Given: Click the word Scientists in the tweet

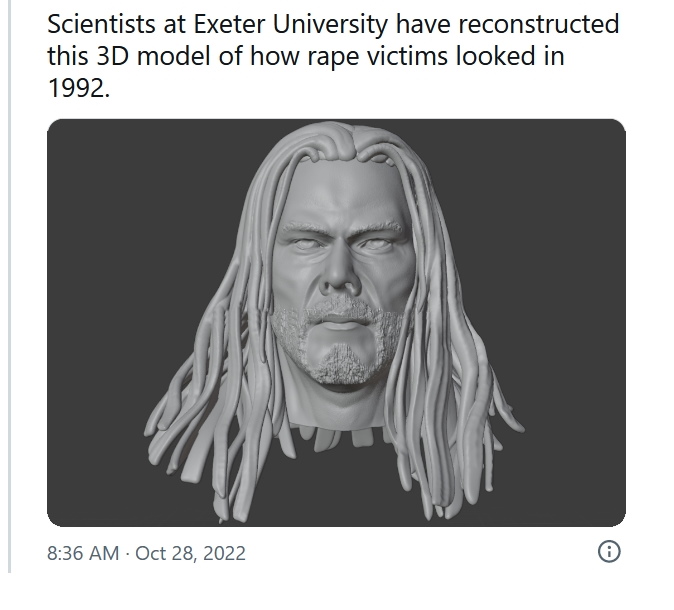Looking at the screenshot, I should pos(101,24).
